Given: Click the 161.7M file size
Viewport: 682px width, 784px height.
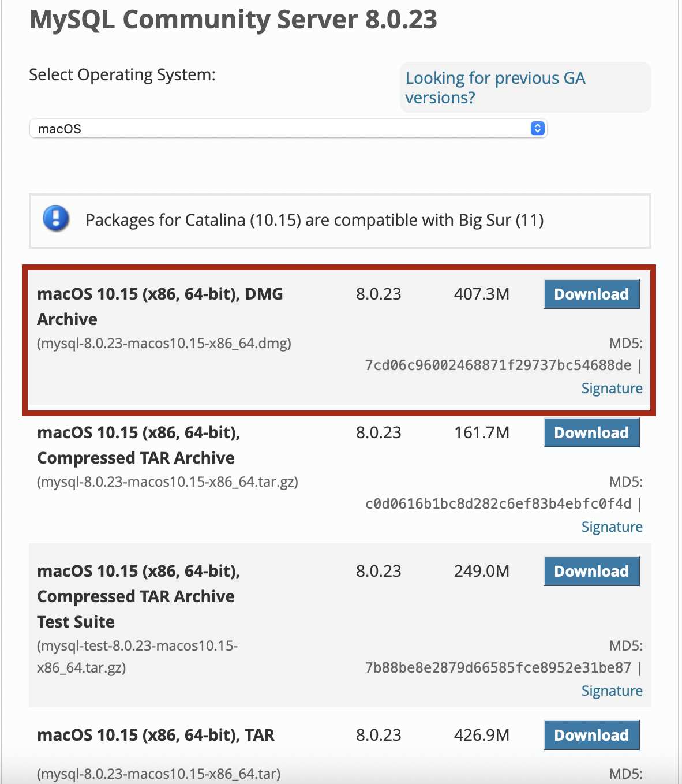Looking at the screenshot, I should pyautogui.click(x=482, y=432).
